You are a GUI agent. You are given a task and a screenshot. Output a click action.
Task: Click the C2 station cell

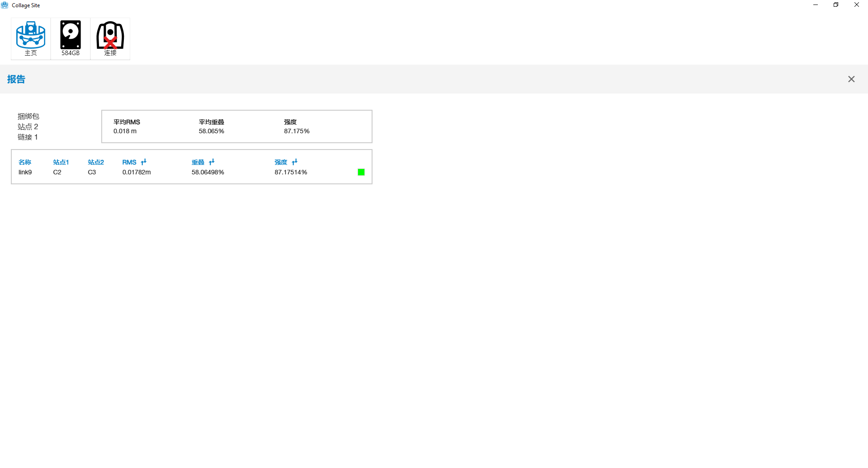[x=57, y=172]
